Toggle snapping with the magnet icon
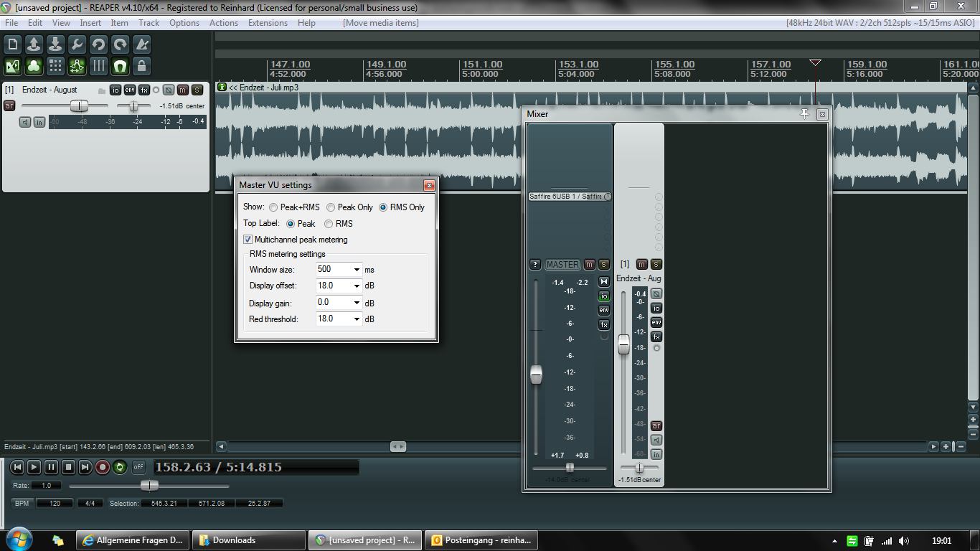The height and width of the screenshot is (551, 980). coord(120,66)
